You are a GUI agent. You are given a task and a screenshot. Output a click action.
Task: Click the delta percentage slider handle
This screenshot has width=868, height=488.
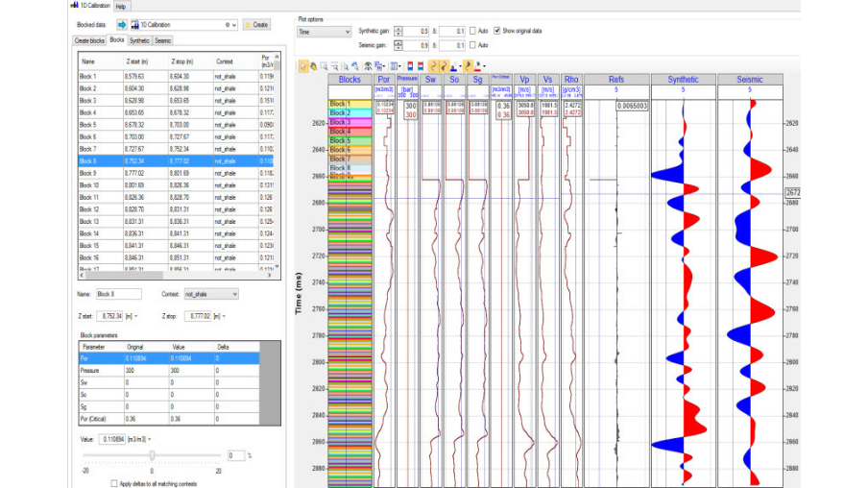click(x=152, y=455)
